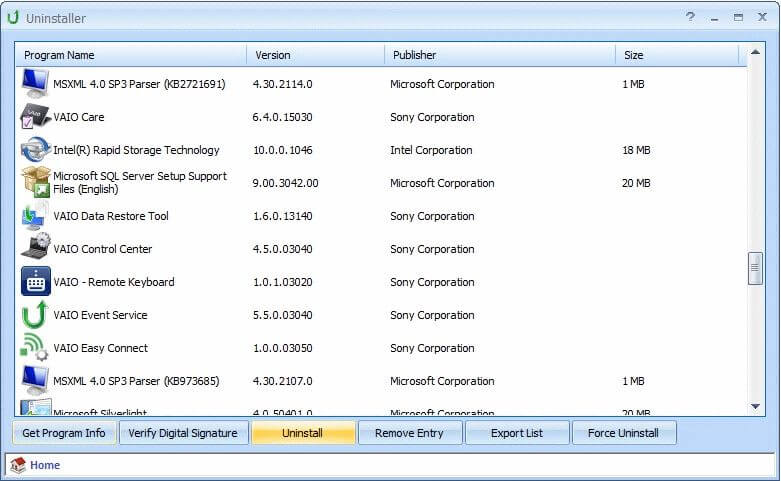The height and width of the screenshot is (481, 781).
Task: Open help via the question mark icon
Action: point(690,18)
